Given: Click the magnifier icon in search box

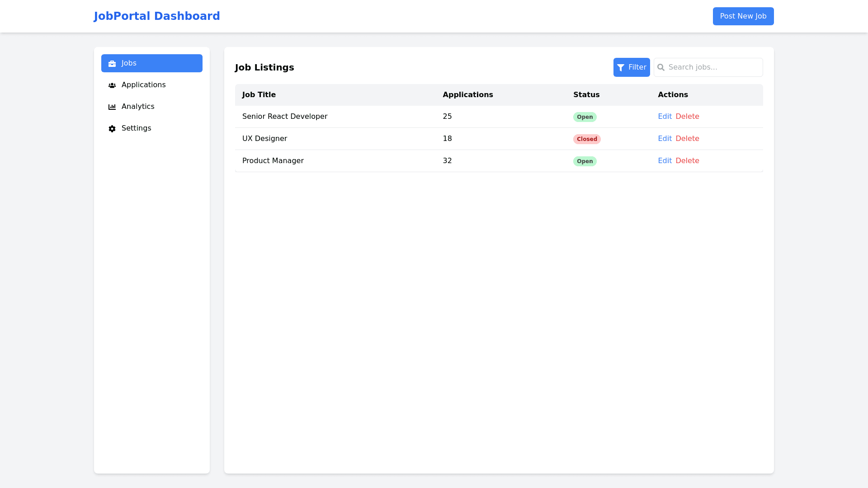Looking at the screenshot, I should point(661,68).
